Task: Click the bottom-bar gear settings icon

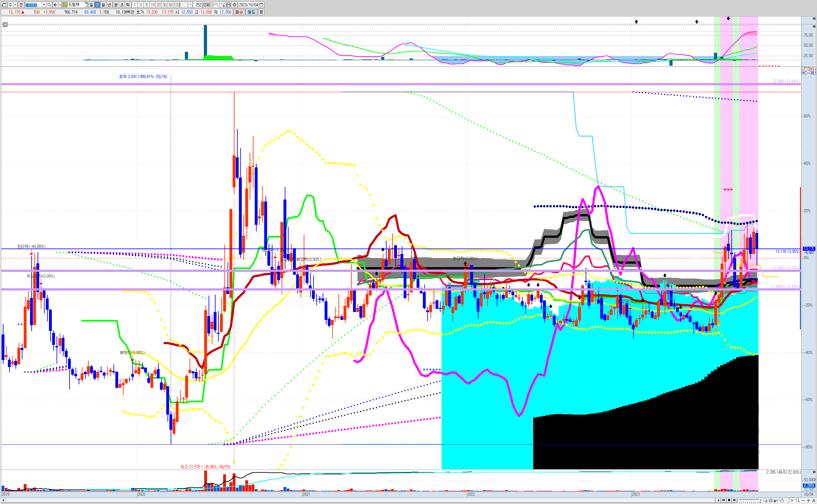Action: pyautogui.click(x=771, y=501)
